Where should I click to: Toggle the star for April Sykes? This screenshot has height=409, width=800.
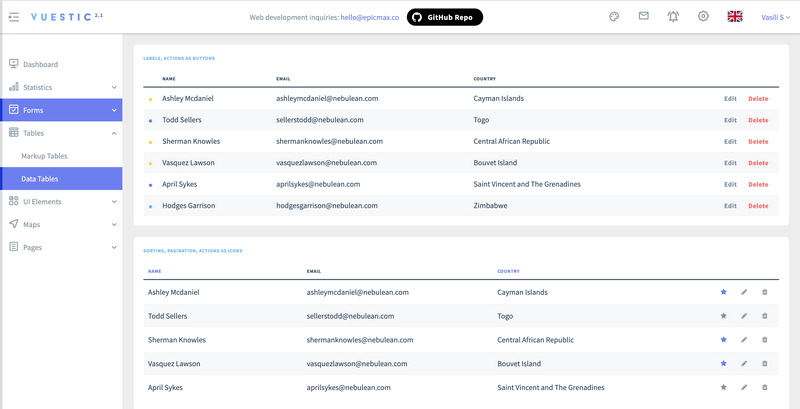coord(723,388)
